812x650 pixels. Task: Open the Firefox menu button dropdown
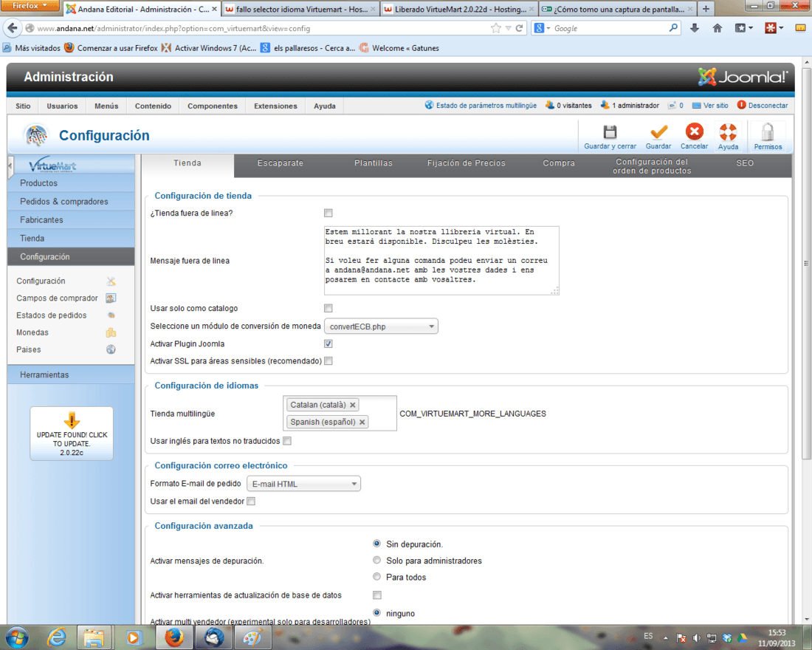[x=30, y=6]
